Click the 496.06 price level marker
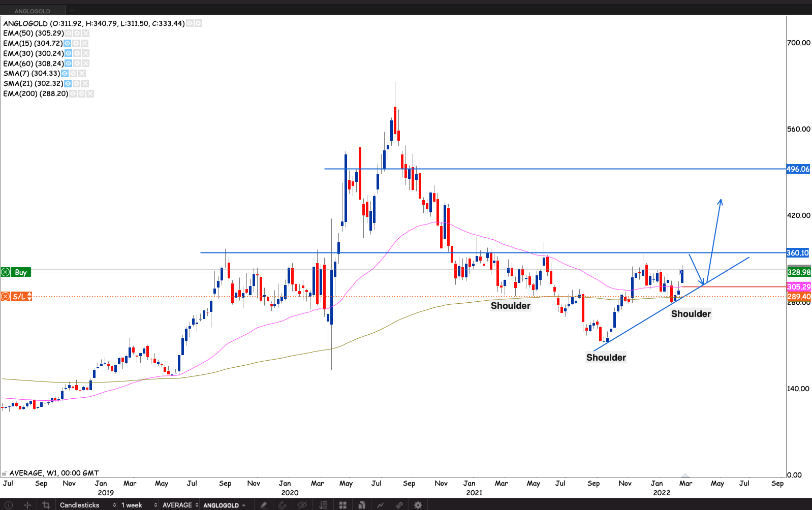812x510 pixels. (798, 169)
